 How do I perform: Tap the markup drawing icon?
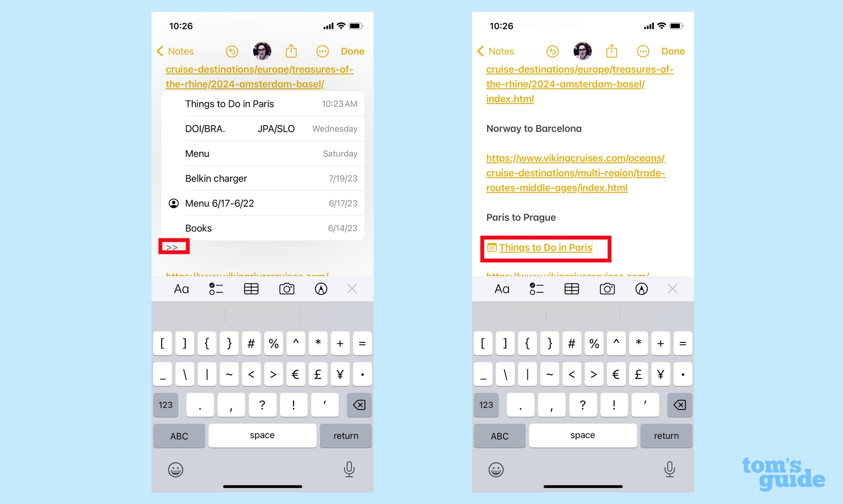coord(322,289)
